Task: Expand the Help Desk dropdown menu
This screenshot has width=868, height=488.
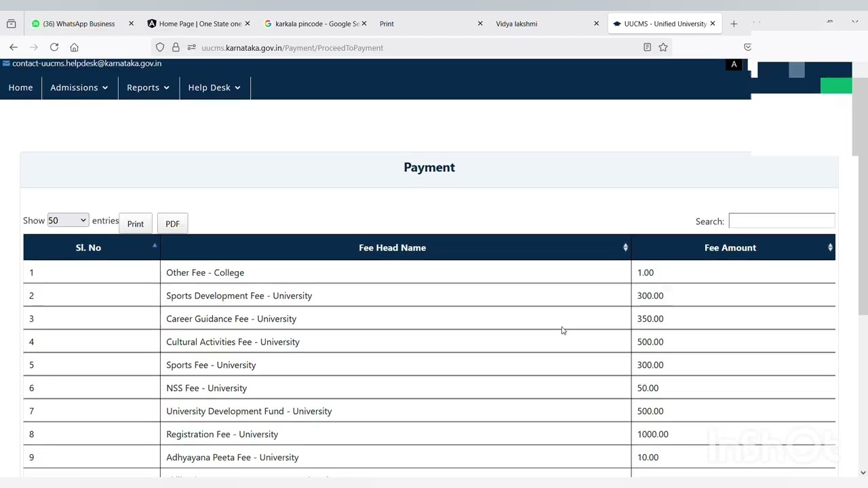Action: [214, 87]
